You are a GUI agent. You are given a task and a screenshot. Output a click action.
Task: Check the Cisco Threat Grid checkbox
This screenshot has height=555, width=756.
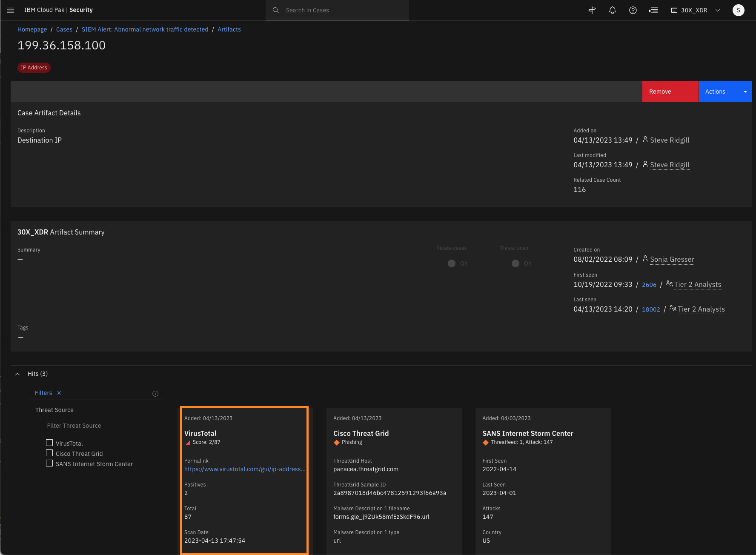pos(49,453)
